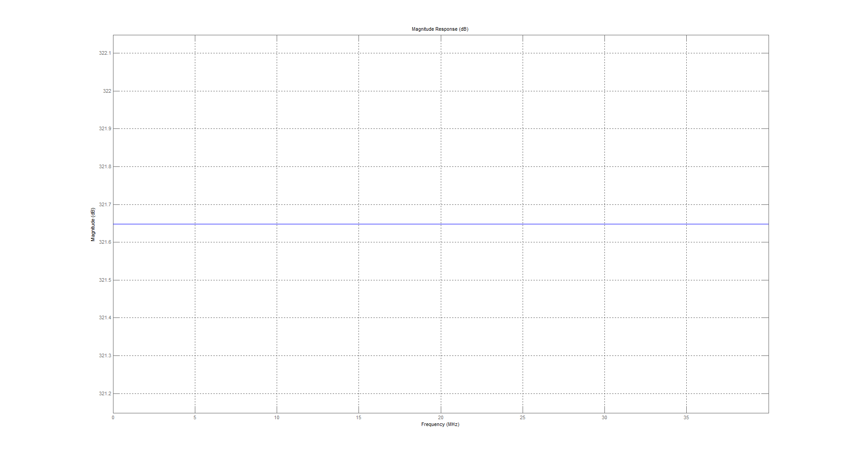Select the "Magnitude (dB)" y-axis label
This screenshot has height=464, width=868.
click(93, 224)
